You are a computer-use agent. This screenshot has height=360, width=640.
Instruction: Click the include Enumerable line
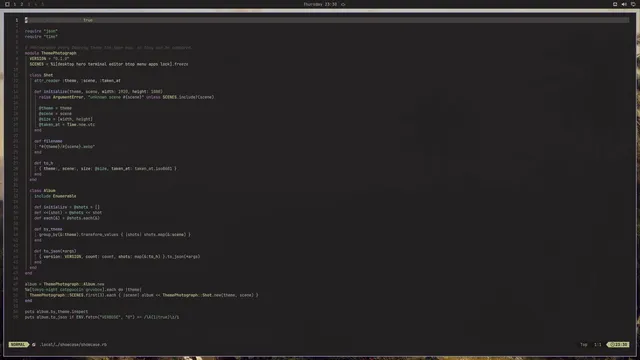point(55,196)
